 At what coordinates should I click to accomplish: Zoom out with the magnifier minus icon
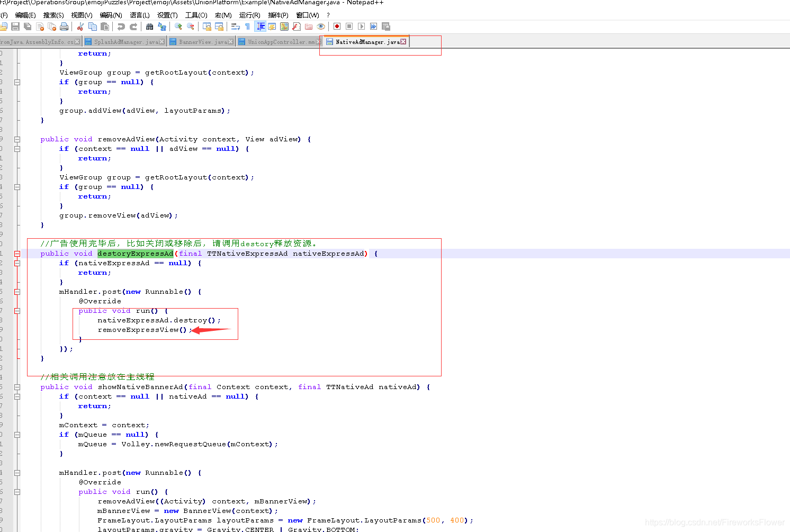tap(191, 26)
